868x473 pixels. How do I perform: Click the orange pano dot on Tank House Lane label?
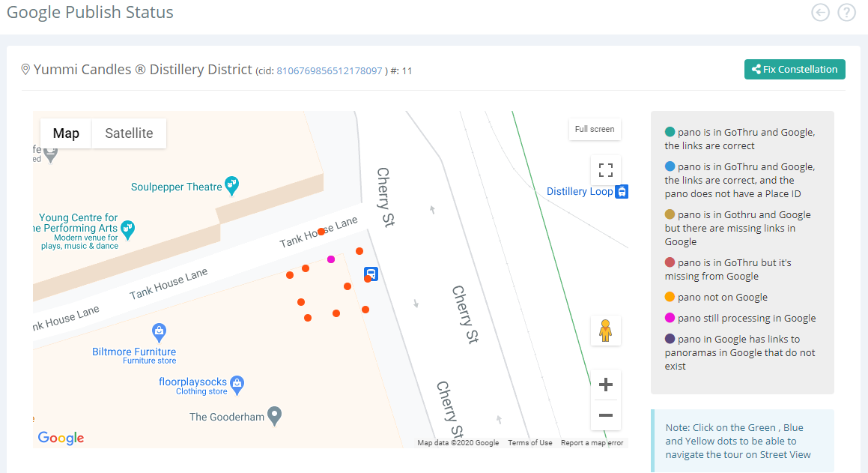pos(321,232)
